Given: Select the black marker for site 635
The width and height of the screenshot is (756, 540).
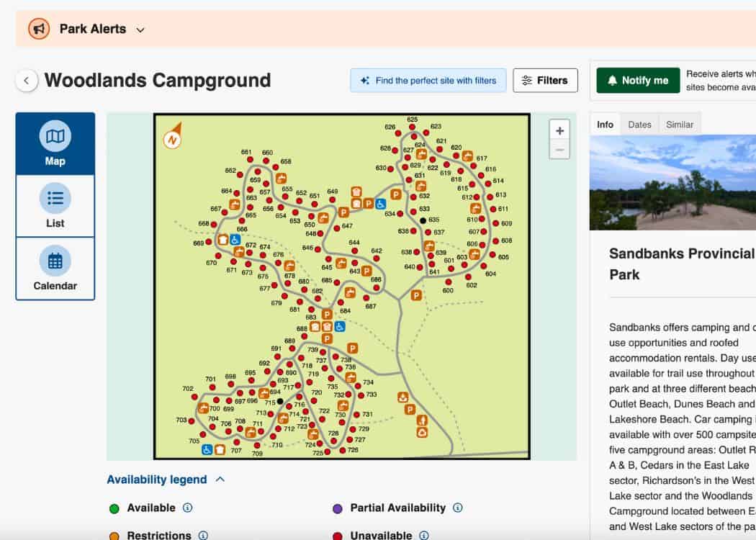Looking at the screenshot, I should (x=423, y=221).
